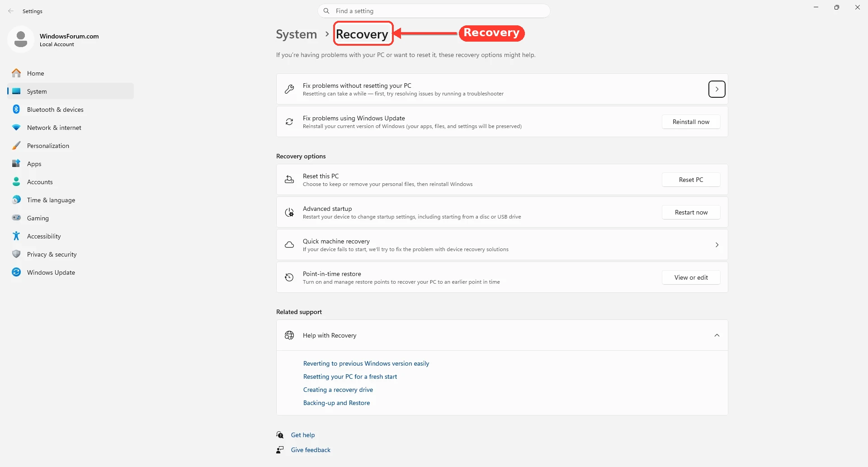Focus the Find a setting search box
This screenshot has height=467, width=868.
(434, 11)
